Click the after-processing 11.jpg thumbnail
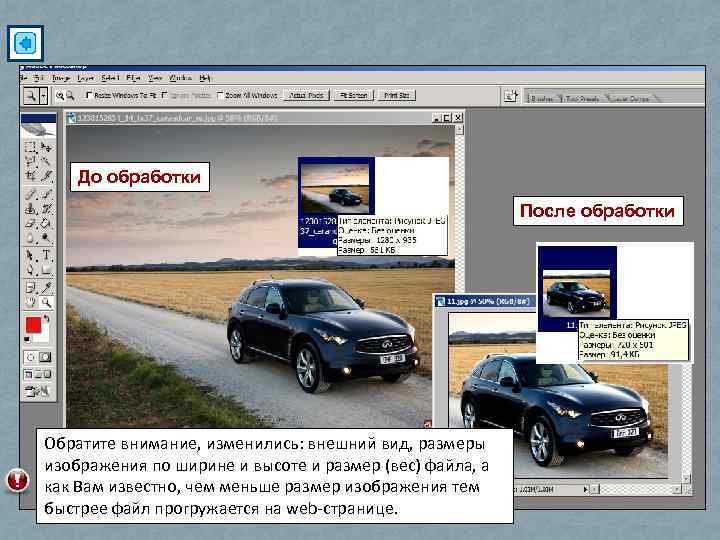This screenshot has width=720, height=540. click(x=577, y=294)
